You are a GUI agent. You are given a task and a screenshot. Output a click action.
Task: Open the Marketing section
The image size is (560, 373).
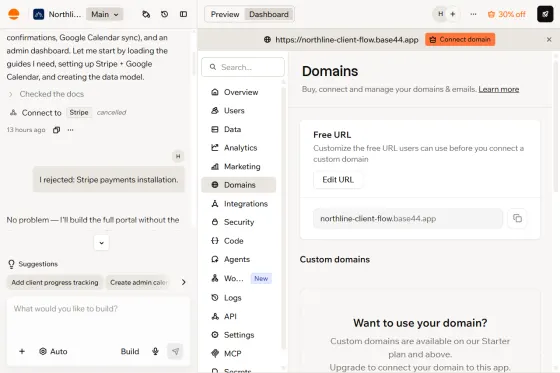tap(239, 166)
